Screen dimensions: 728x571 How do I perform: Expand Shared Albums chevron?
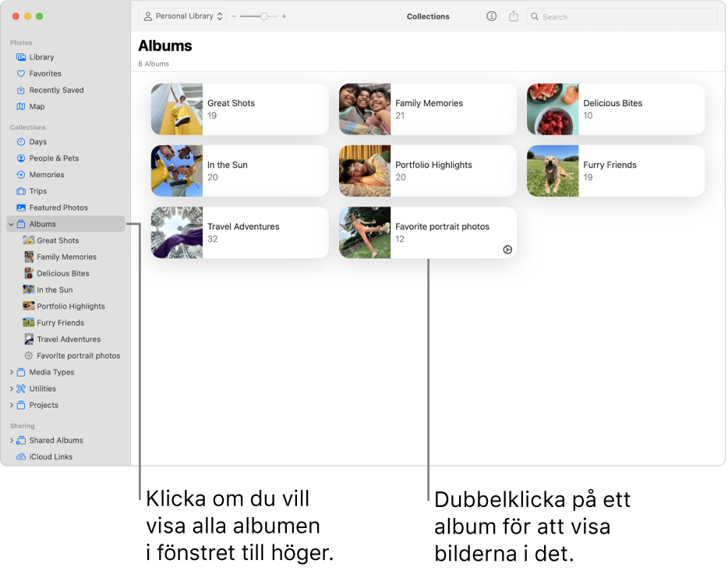point(11,441)
